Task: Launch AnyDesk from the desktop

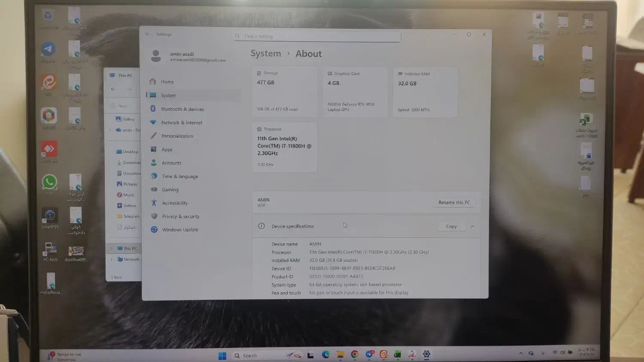Action: [x=49, y=150]
